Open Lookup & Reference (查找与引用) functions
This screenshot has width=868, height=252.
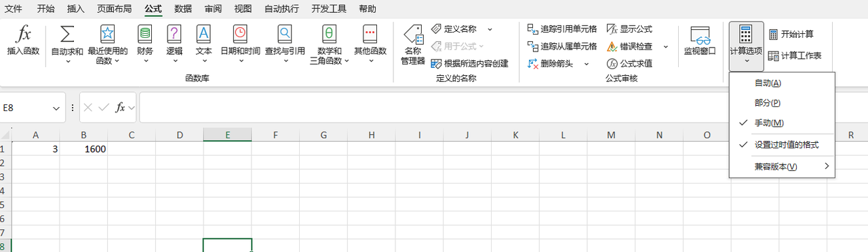(285, 45)
